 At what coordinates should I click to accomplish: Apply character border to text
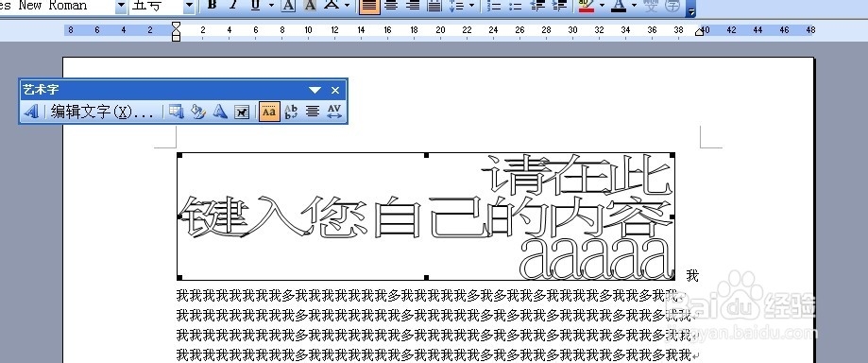pyautogui.click(x=288, y=6)
